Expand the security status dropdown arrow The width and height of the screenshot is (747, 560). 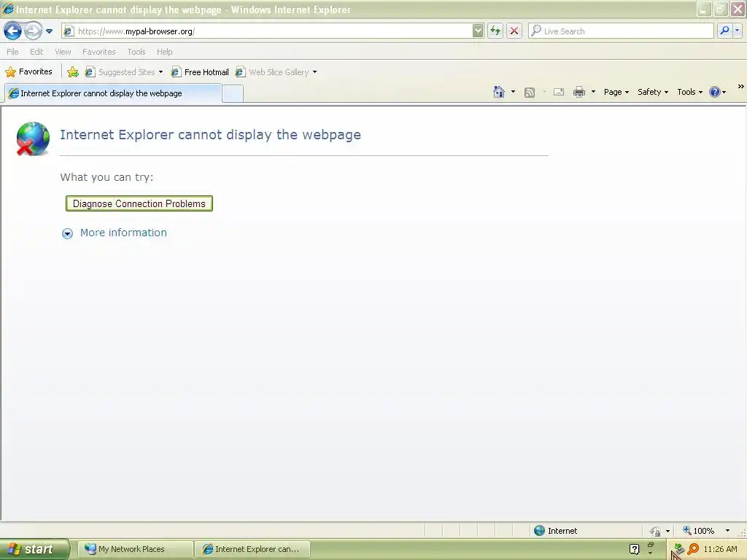click(668, 531)
